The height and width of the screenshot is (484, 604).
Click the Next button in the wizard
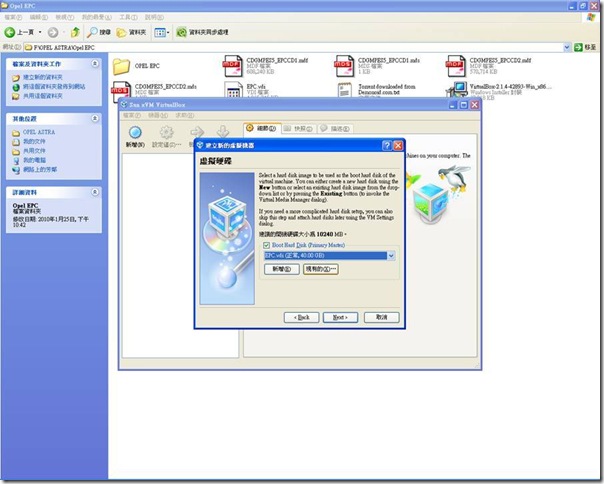341,317
